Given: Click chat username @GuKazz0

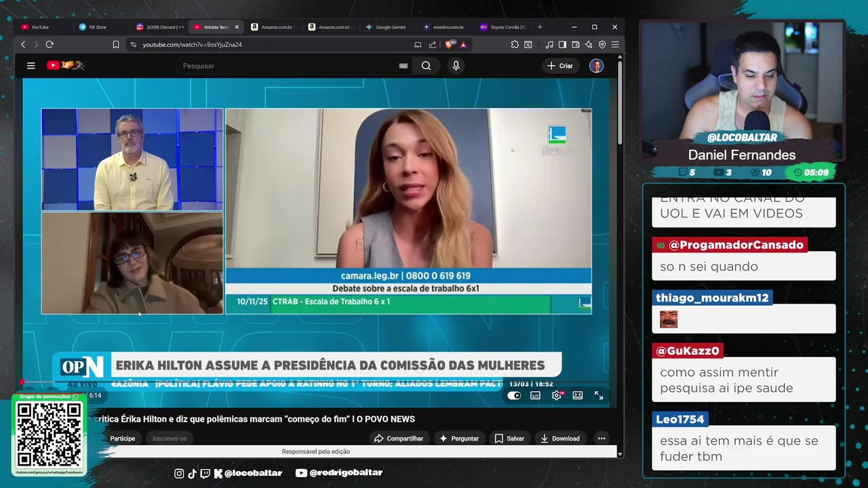Looking at the screenshot, I should pos(687,350).
